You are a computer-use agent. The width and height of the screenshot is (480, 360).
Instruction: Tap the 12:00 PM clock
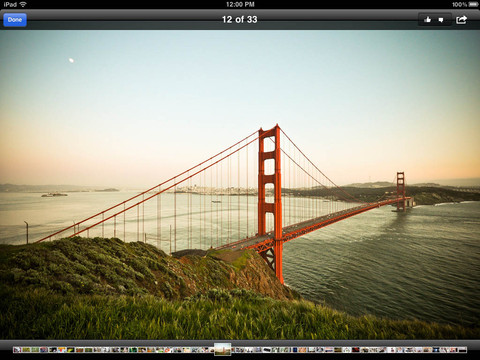[240, 4]
